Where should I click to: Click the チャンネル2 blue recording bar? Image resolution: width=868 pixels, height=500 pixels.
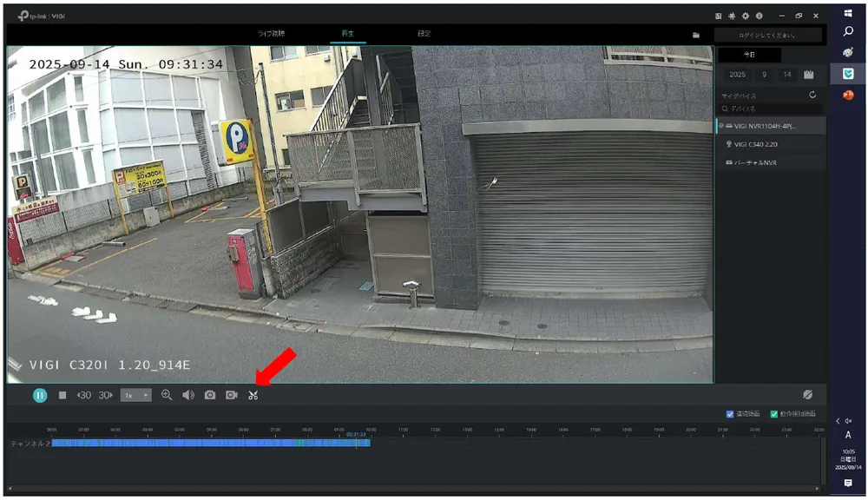tap(211, 443)
